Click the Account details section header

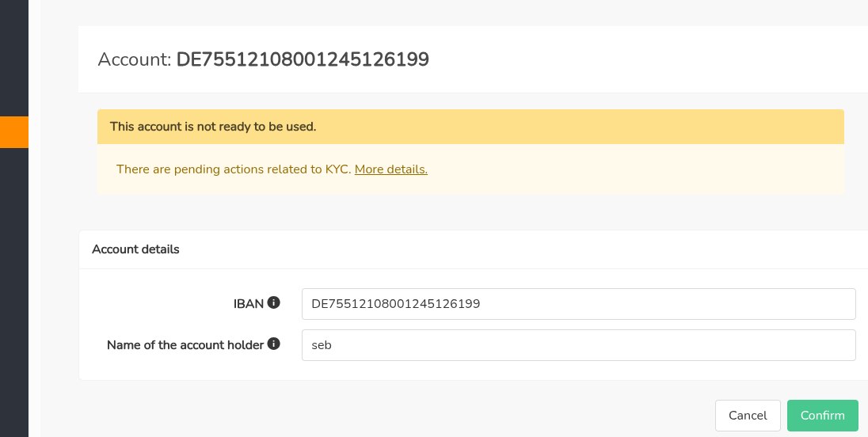[136, 249]
